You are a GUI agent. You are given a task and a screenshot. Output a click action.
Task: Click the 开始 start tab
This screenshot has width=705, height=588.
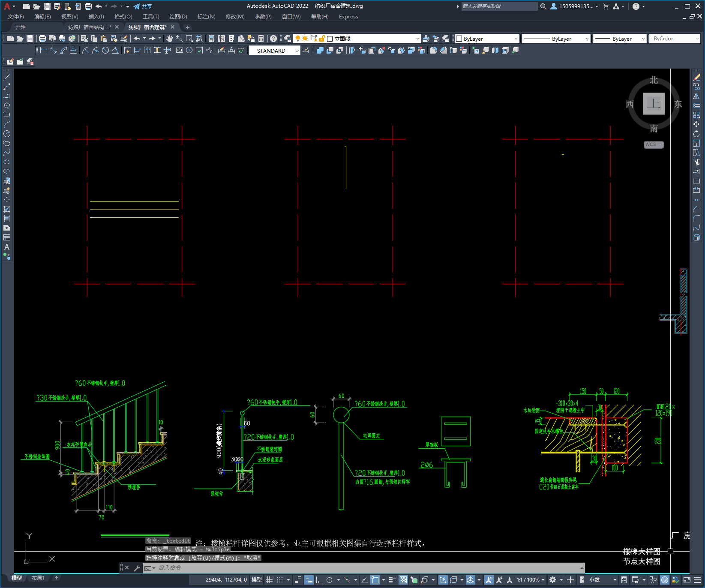[x=21, y=27]
